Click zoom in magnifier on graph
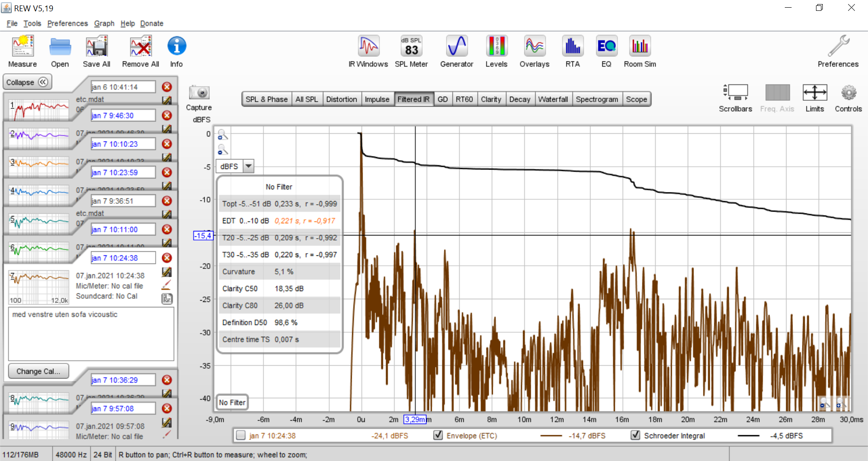 (223, 135)
